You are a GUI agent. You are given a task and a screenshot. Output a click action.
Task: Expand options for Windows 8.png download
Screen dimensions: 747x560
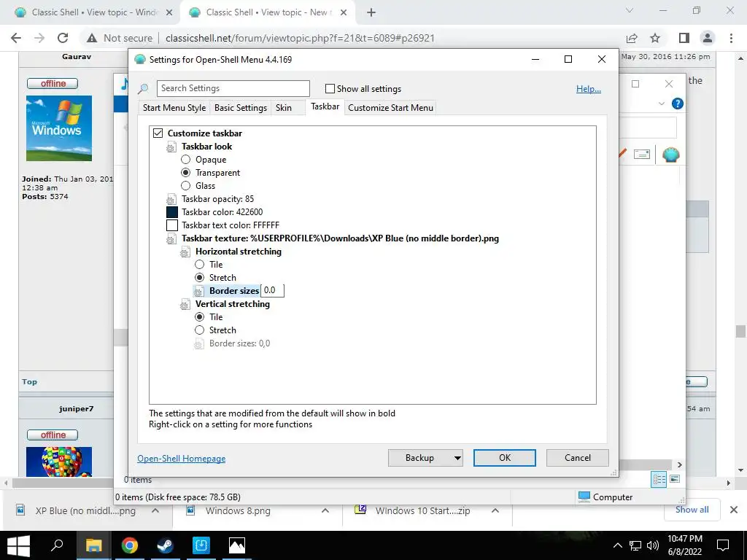pyautogui.click(x=325, y=510)
